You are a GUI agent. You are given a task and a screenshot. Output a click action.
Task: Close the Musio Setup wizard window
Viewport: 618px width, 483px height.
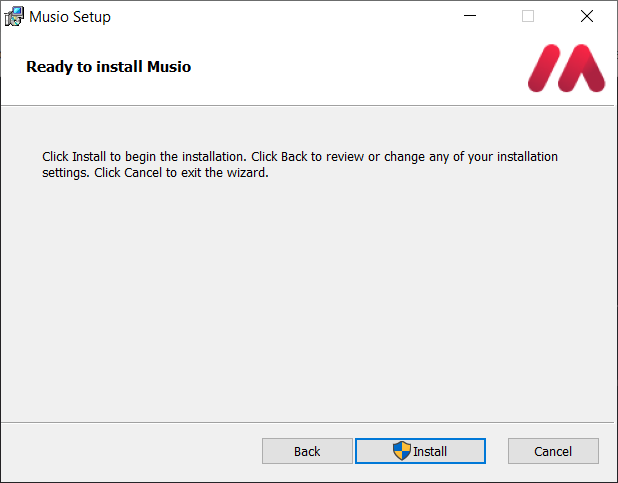tap(587, 16)
